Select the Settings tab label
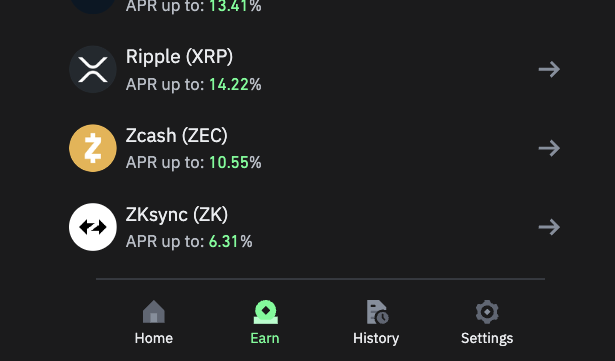615x361 pixels. [x=487, y=338]
